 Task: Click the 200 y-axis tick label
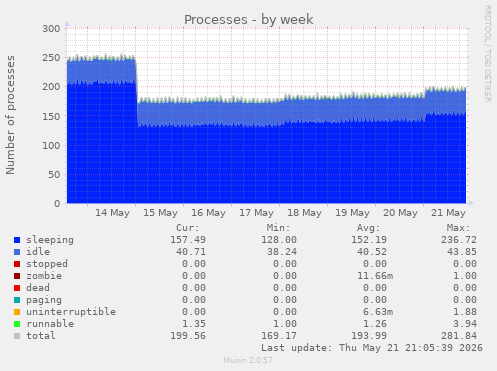tap(51, 87)
